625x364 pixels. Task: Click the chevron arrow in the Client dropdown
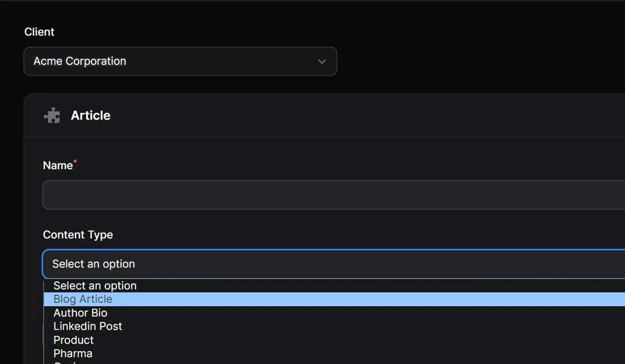pos(322,62)
